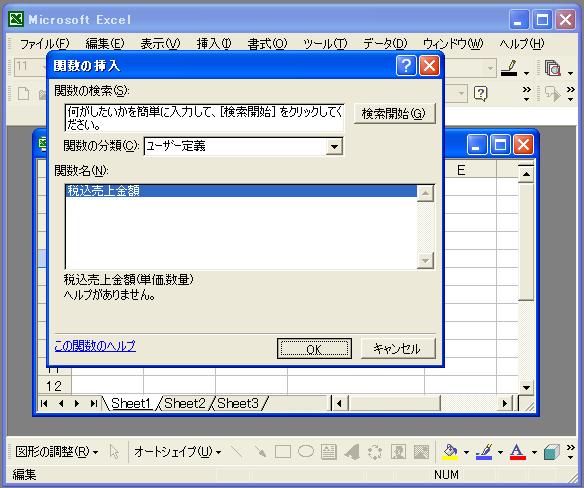Click the function search text field
Image resolution: width=584 pixels, height=488 pixels.
[x=204, y=118]
